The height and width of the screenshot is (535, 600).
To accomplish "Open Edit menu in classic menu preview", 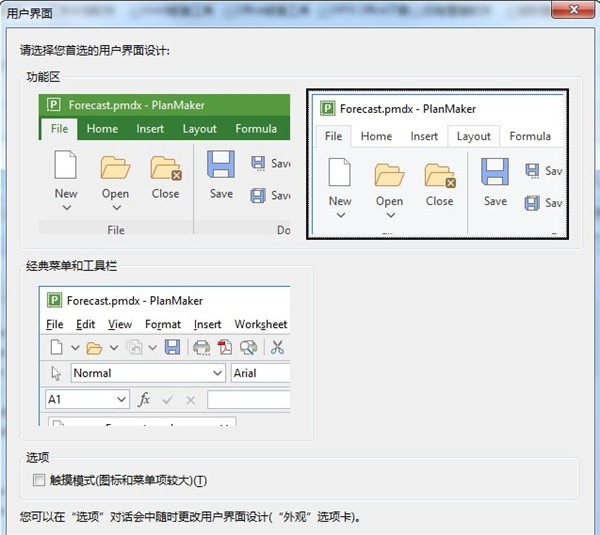I will [85, 325].
